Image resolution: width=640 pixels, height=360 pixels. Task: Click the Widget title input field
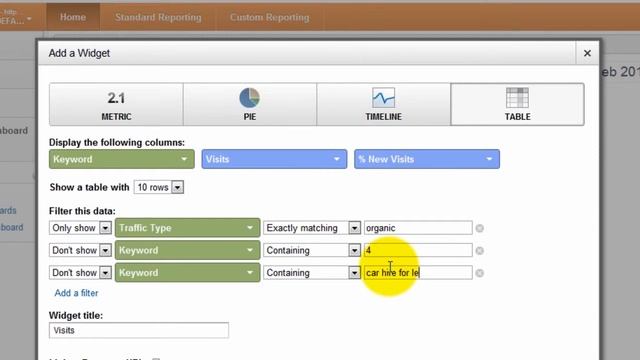click(139, 330)
